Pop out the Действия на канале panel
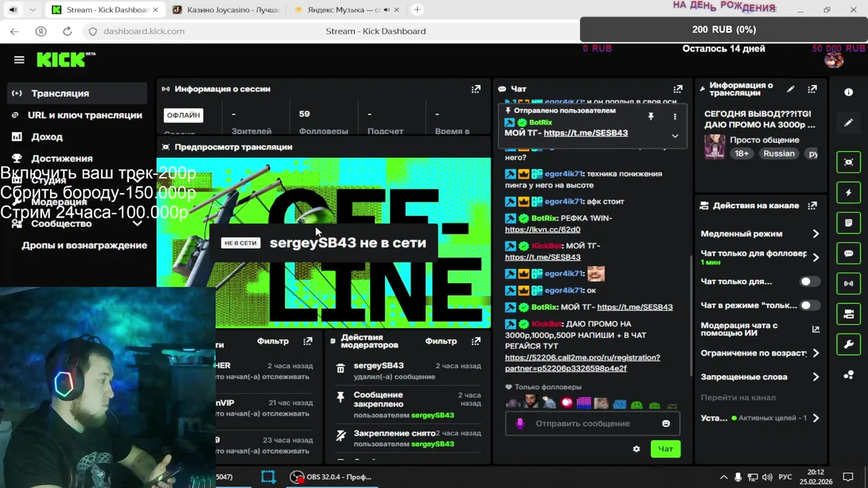This screenshot has width=868, height=488. (812, 205)
